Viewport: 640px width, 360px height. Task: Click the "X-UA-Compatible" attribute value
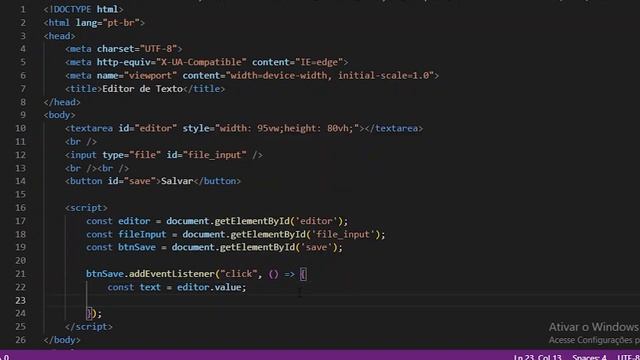point(201,62)
